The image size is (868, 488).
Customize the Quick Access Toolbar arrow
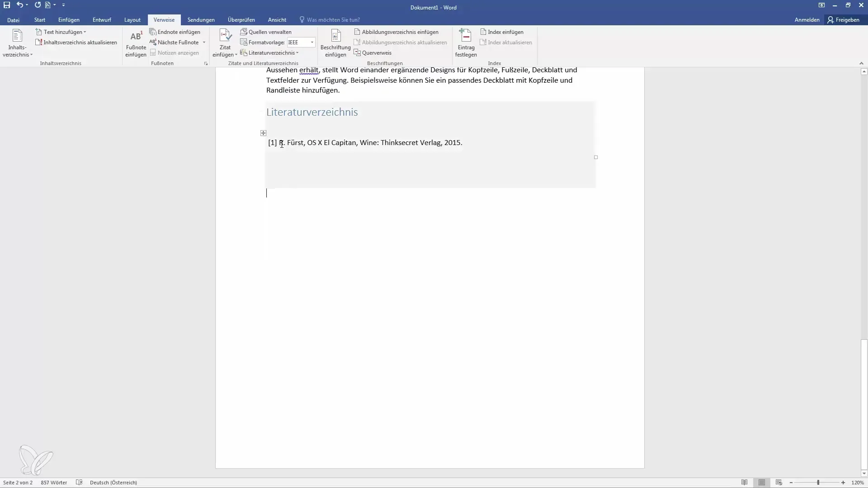(63, 5)
